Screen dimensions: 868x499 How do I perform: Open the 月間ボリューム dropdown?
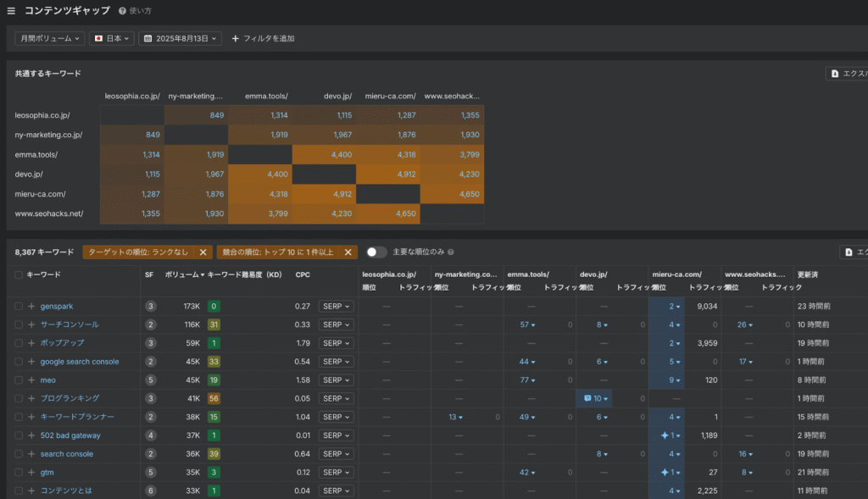click(x=50, y=38)
